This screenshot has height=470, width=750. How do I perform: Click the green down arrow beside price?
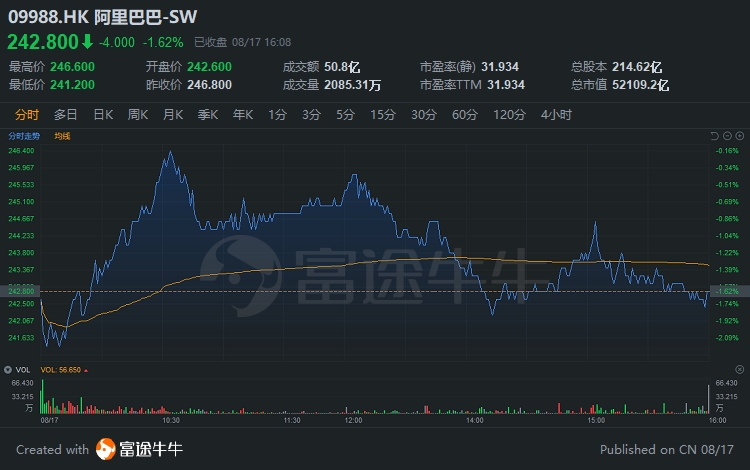coord(87,42)
